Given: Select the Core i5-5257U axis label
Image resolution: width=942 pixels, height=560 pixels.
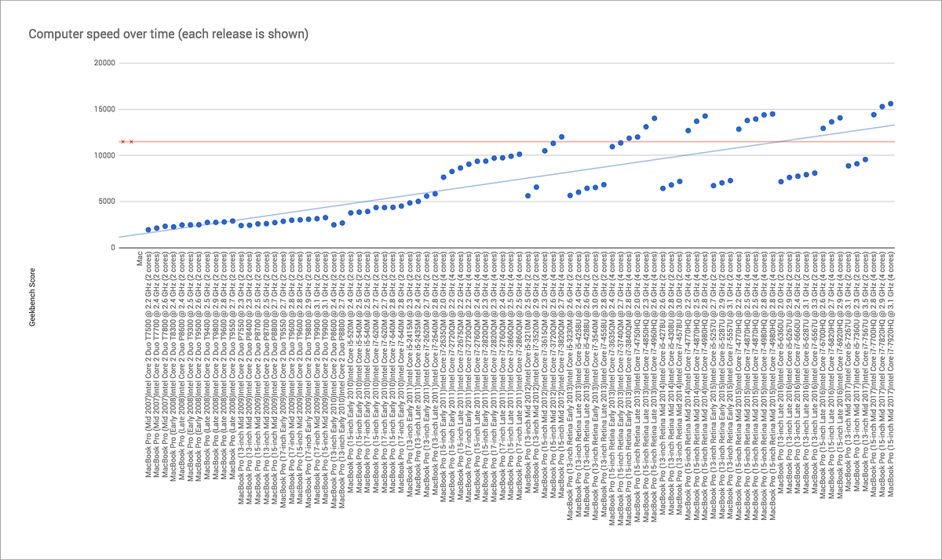Looking at the screenshot, I should pyautogui.click(x=714, y=384).
